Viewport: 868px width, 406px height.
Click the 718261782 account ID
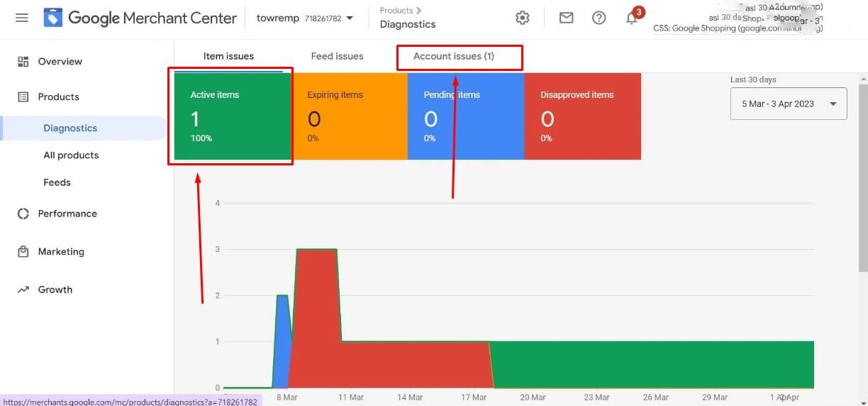[324, 18]
